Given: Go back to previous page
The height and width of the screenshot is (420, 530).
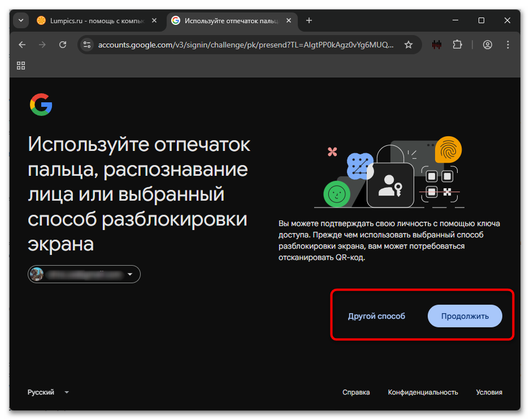Looking at the screenshot, I should [22, 45].
